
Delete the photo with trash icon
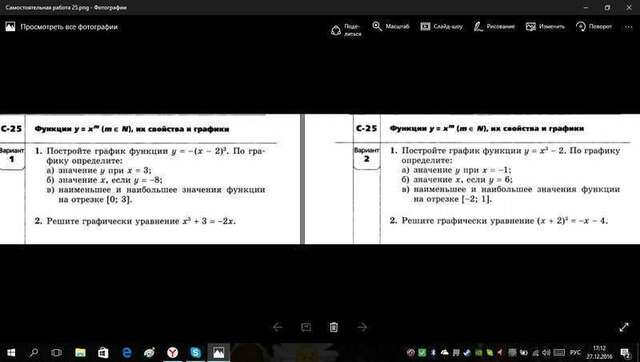tap(334, 327)
